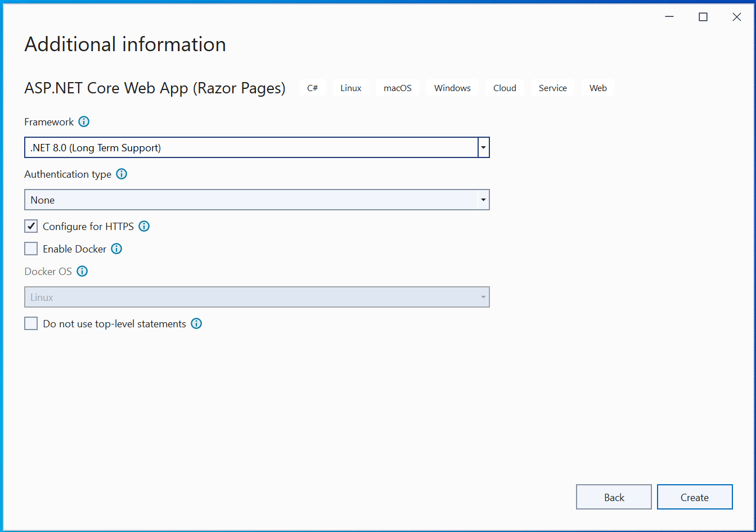The image size is (756, 532).
Task: Click the C# tag
Action: [312, 88]
